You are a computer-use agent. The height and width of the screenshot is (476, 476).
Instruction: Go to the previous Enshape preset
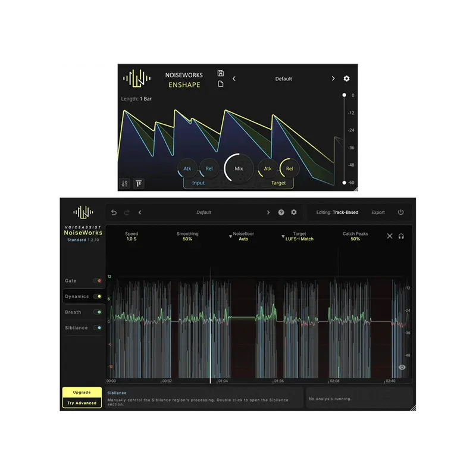pyautogui.click(x=234, y=79)
